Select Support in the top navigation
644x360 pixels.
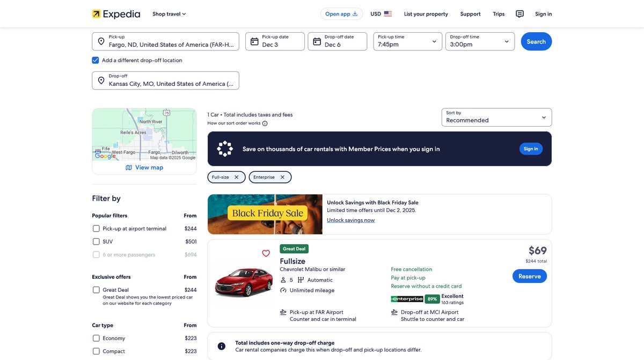tap(470, 13)
